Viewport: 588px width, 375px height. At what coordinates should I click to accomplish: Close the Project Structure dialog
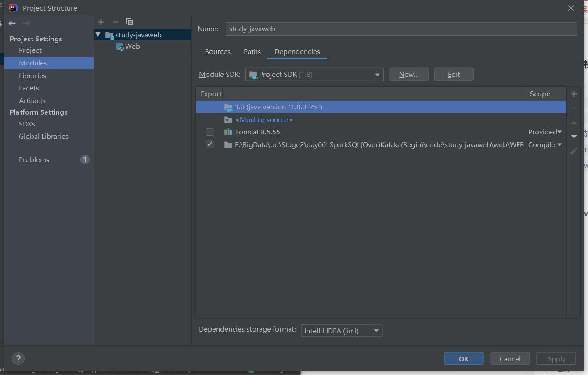pyautogui.click(x=571, y=8)
